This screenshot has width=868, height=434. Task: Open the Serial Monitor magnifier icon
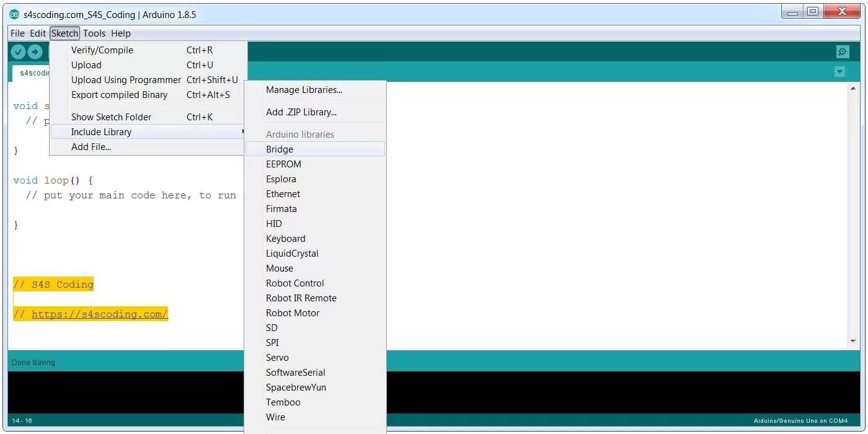click(842, 51)
